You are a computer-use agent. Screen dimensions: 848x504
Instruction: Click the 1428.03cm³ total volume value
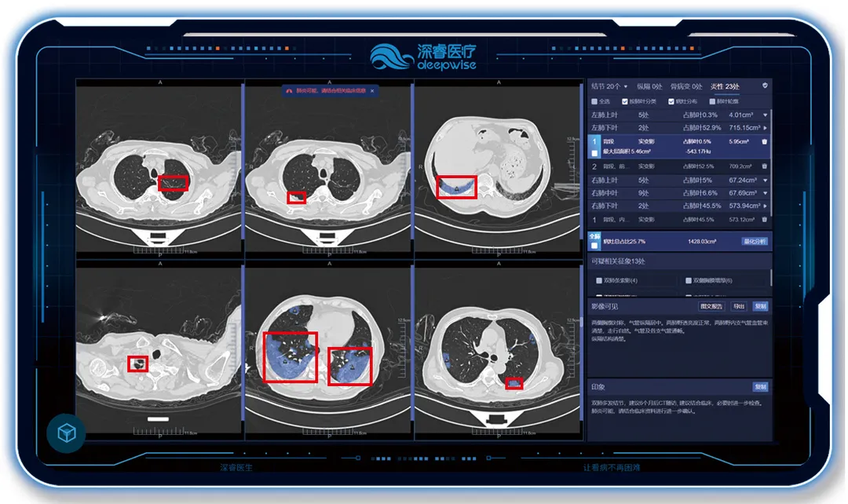(702, 241)
